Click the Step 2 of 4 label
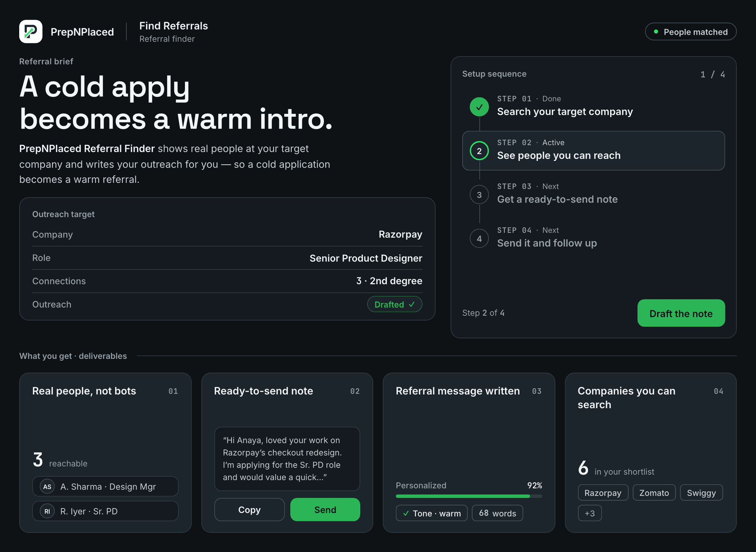The width and height of the screenshot is (756, 552). point(483,313)
